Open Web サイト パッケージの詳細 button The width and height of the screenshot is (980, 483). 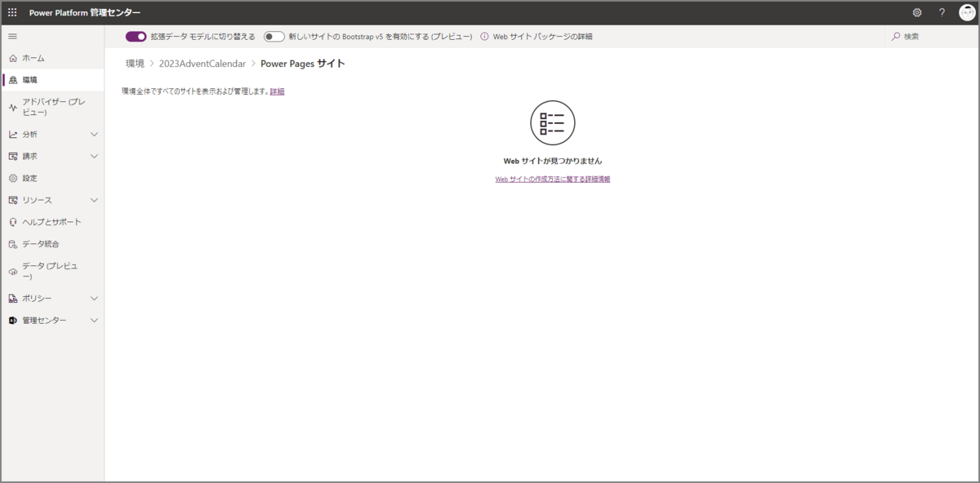tap(537, 37)
